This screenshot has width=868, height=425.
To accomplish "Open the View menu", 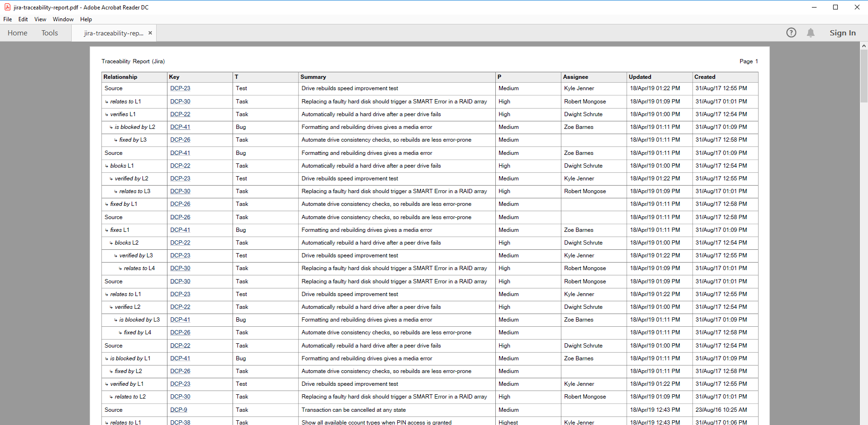I will tap(40, 19).
